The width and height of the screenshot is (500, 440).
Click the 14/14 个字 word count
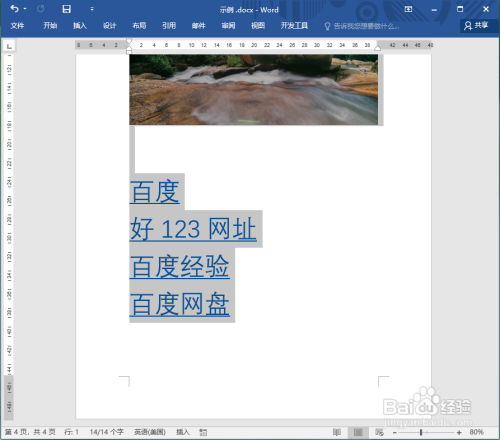pyautogui.click(x=107, y=432)
